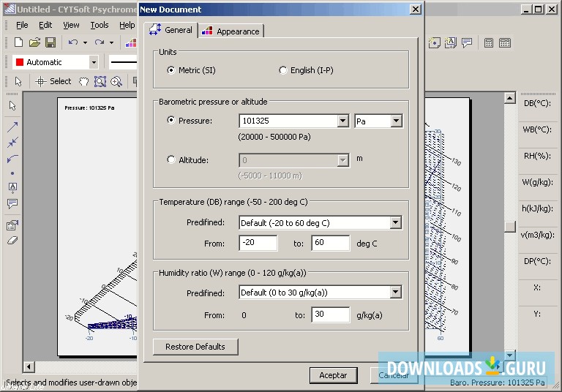Open the Redo history dropdown arrow

click(x=112, y=42)
